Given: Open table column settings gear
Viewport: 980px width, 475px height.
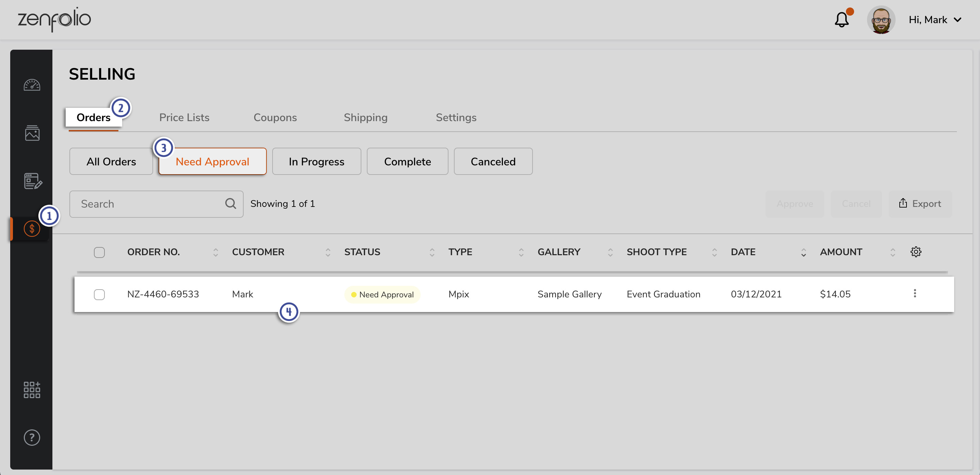Looking at the screenshot, I should pos(916,252).
